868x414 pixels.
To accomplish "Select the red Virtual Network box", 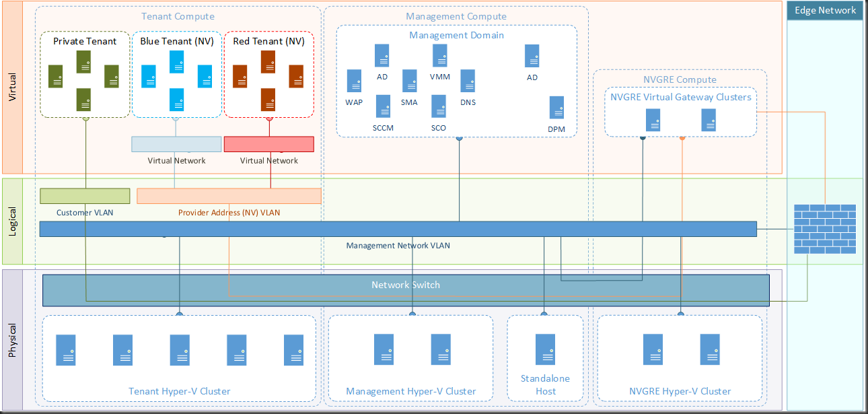I will [269, 144].
